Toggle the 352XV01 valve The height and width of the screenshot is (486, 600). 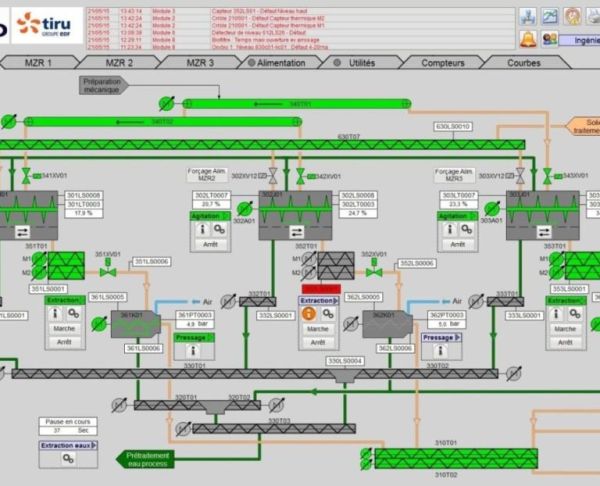click(375, 270)
